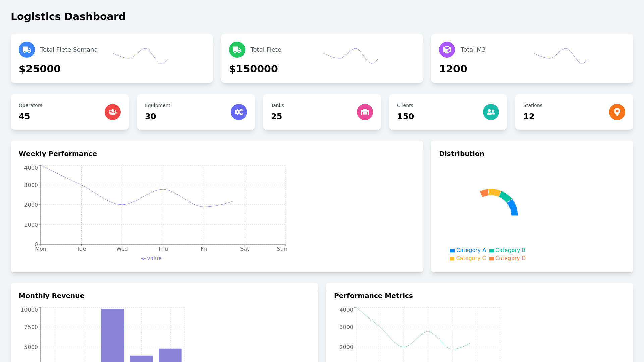
Task: Toggle the value series legend in Weekly Performance
Action: [151, 258]
